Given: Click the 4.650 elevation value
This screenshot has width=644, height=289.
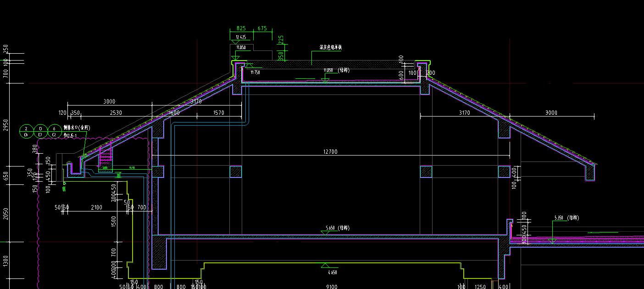Looking at the screenshot, I should pos(332,272).
